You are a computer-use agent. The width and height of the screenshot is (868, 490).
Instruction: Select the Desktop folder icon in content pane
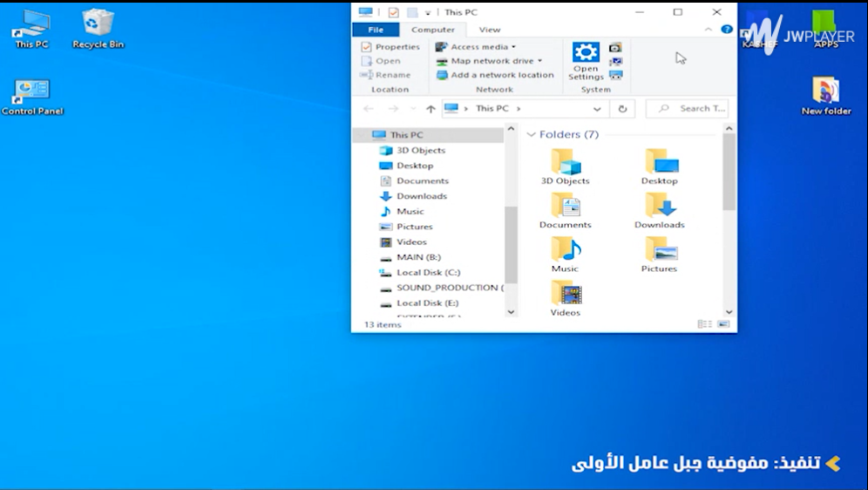point(660,167)
